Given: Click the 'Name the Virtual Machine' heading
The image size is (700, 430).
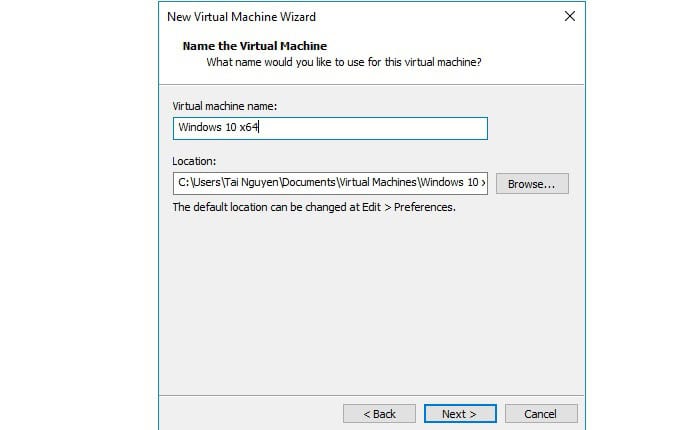Looking at the screenshot, I should pos(254,46).
